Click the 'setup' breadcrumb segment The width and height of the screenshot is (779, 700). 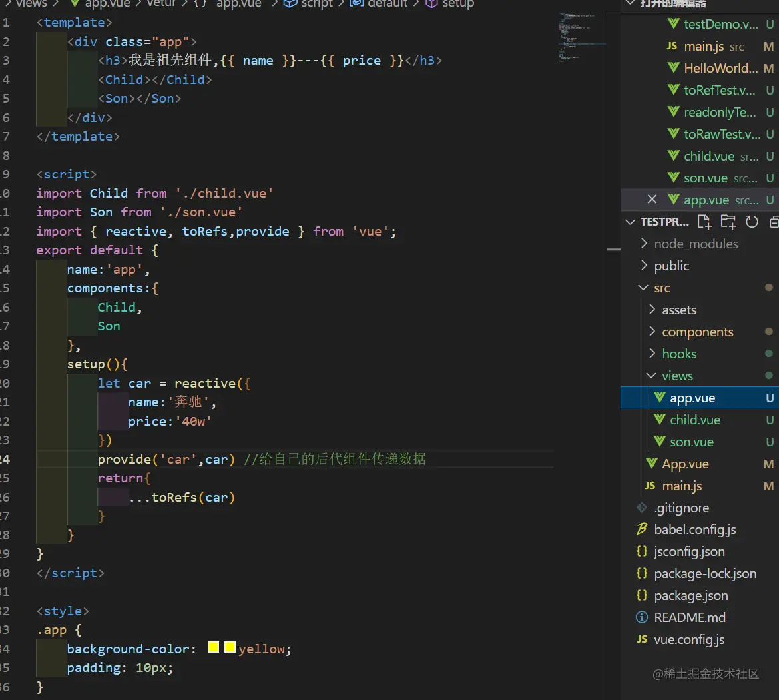tap(458, 4)
